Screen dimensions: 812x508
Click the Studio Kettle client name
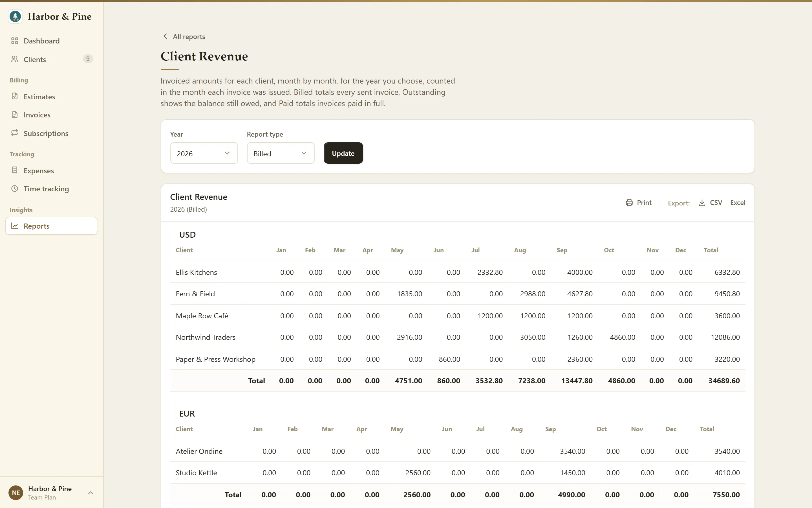tap(196, 473)
